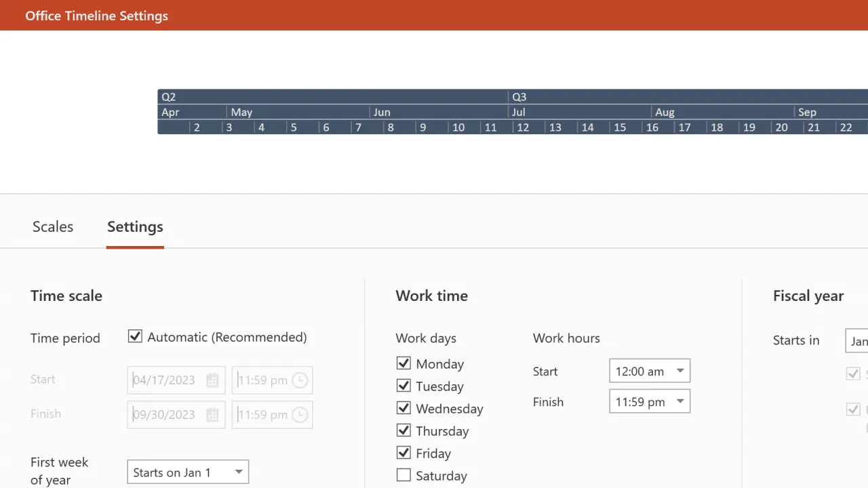
Task: Disable Friday as a work day
Action: tap(403, 453)
